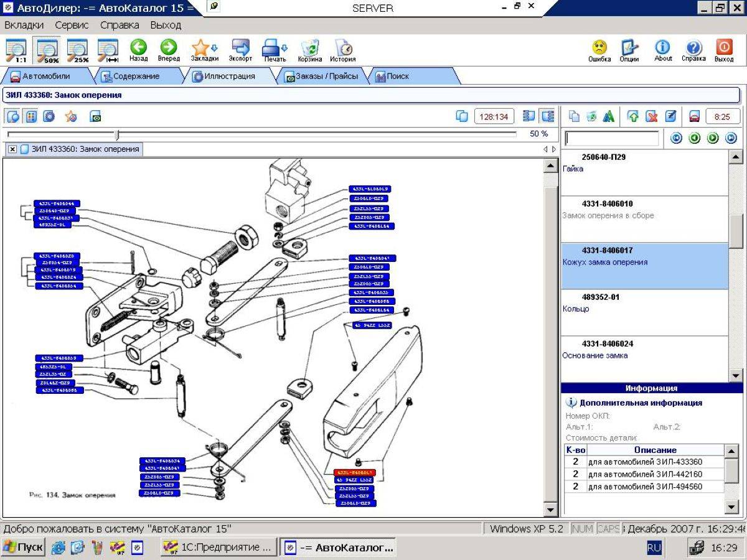The image size is (747, 560).
Task: Open the About info icon
Action: [x=663, y=50]
